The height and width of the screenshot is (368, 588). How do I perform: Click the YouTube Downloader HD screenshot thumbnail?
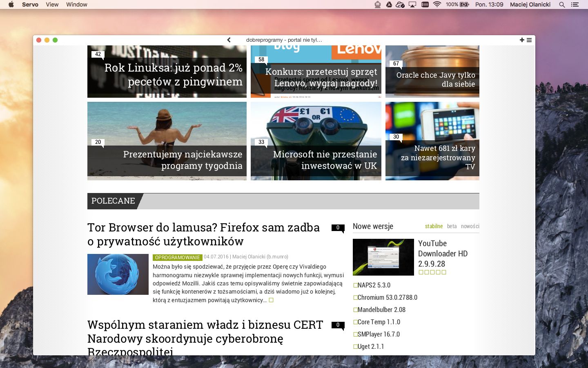[383, 257]
